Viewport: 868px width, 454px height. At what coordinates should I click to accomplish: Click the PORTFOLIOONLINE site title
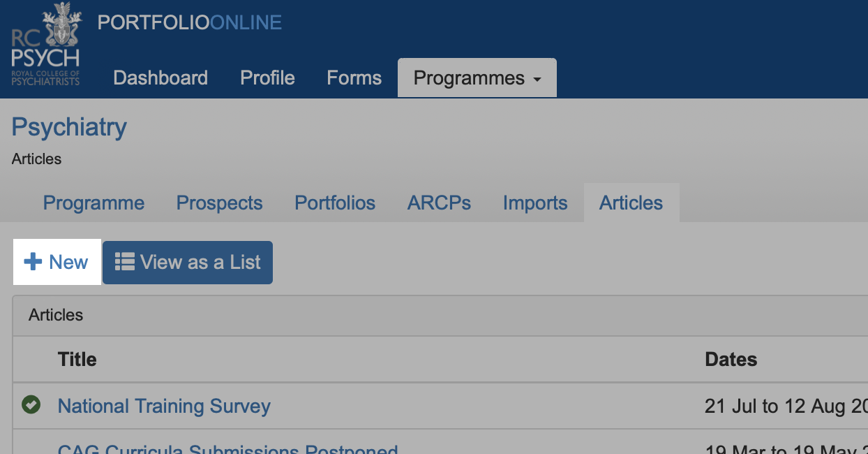(189, 22)
